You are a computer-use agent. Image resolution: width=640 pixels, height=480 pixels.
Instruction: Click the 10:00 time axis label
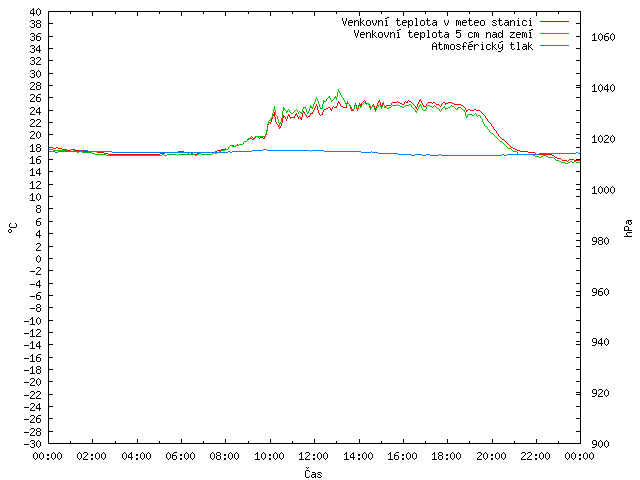click(269, 456)
